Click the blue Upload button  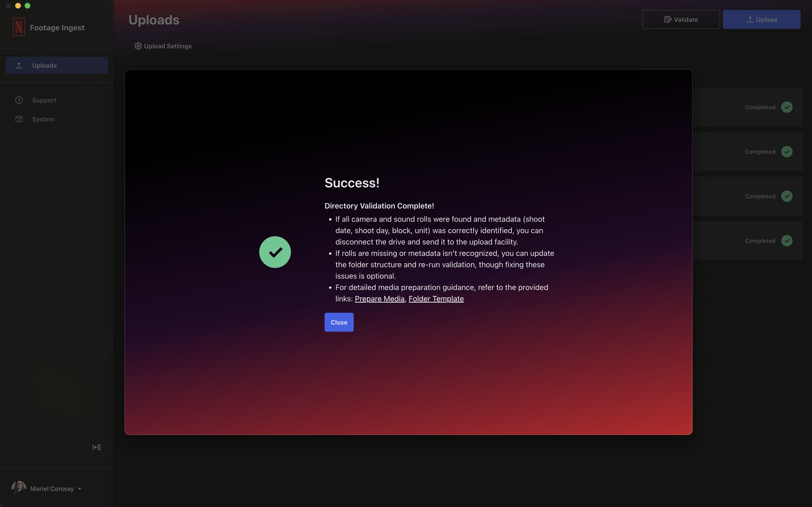coord(762,19)
